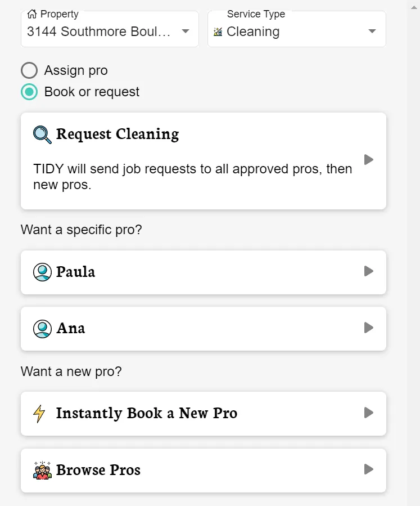Click the arrow on Instantly Book a New Pro
The width and height of the screenshot is (420, 506).
pyautogui.click(x=369, y=413)
